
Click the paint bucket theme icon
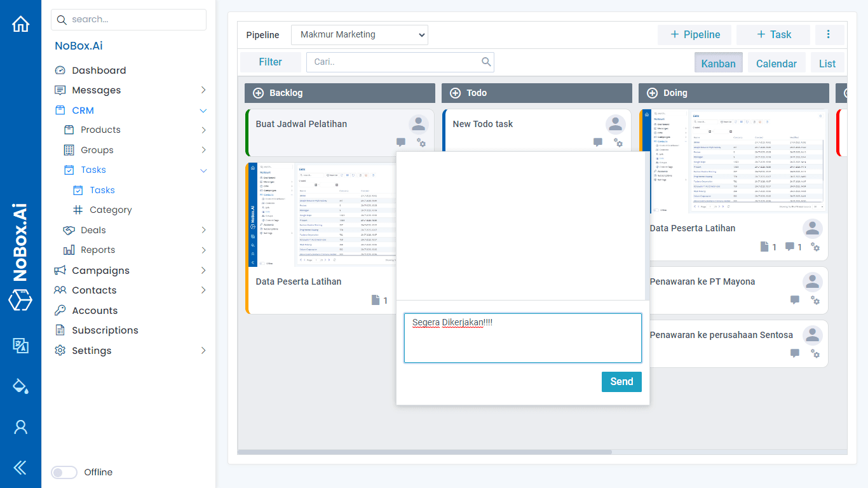pyautogui.click(x=21, y=386)
